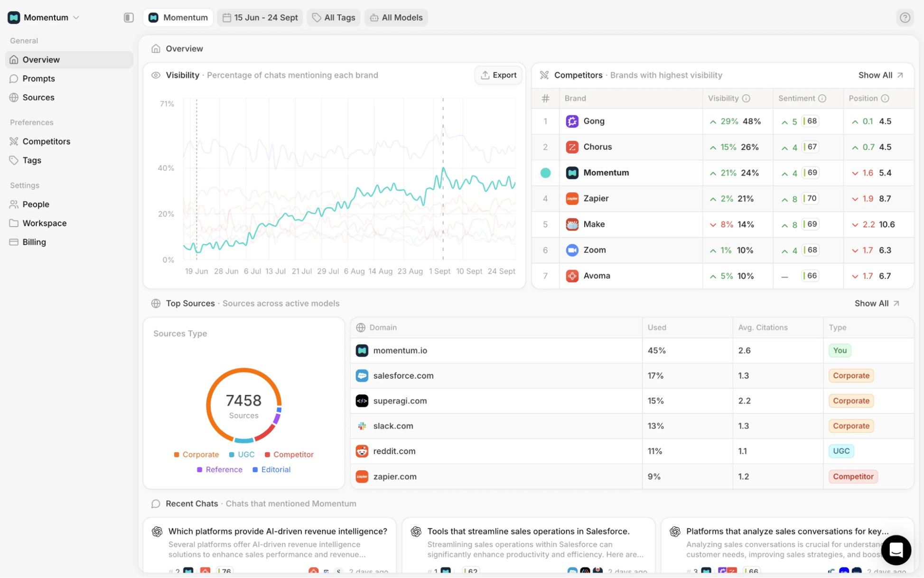924x578 pixels.
Task: Click the superagi.com favicon
Action: tap(362, 401)
